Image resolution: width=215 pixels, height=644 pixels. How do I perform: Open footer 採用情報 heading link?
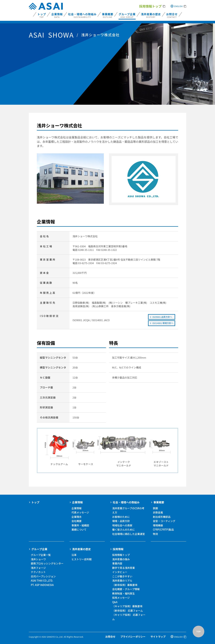[118, 549]
